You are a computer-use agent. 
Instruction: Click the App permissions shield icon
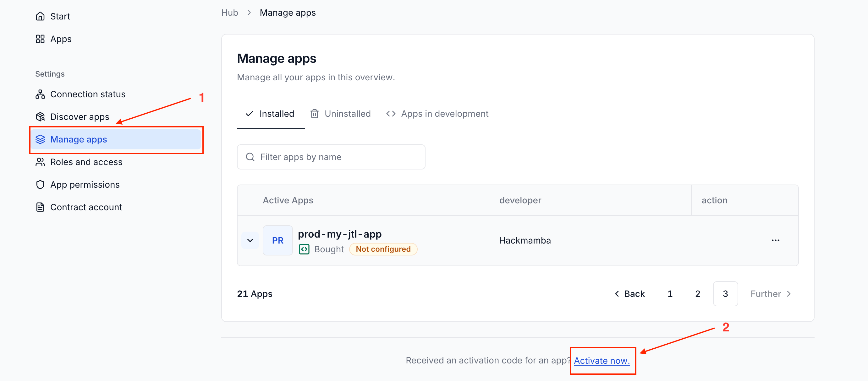click(40, 185)
